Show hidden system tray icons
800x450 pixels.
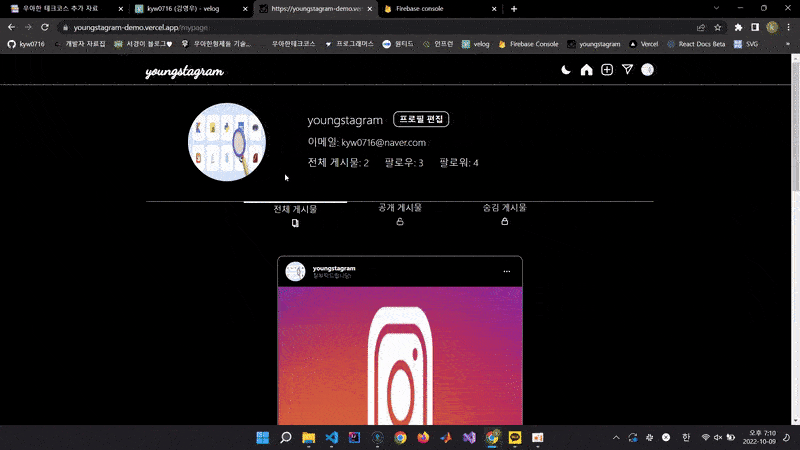click(x=616, y=438)
